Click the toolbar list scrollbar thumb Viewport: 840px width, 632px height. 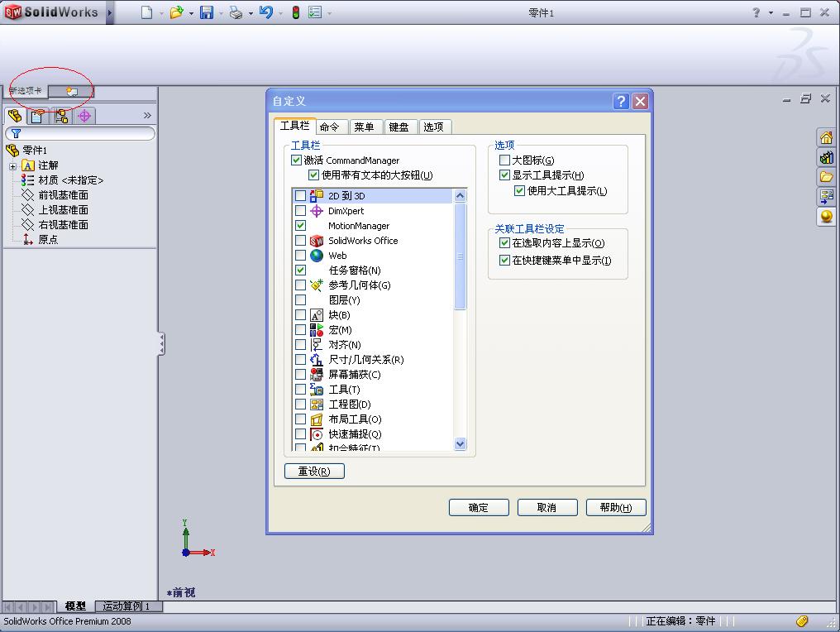coord(460,256)
